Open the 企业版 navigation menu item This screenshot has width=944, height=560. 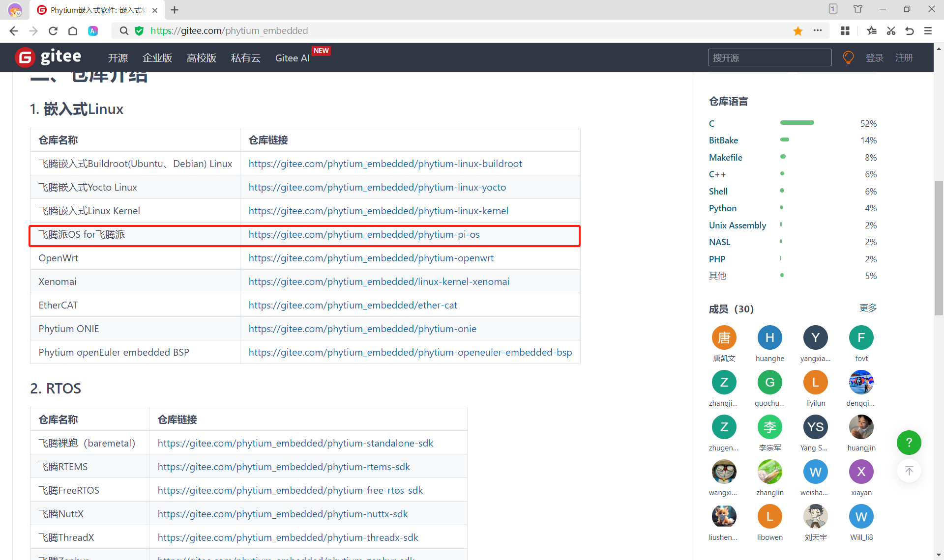click(157, 58)
